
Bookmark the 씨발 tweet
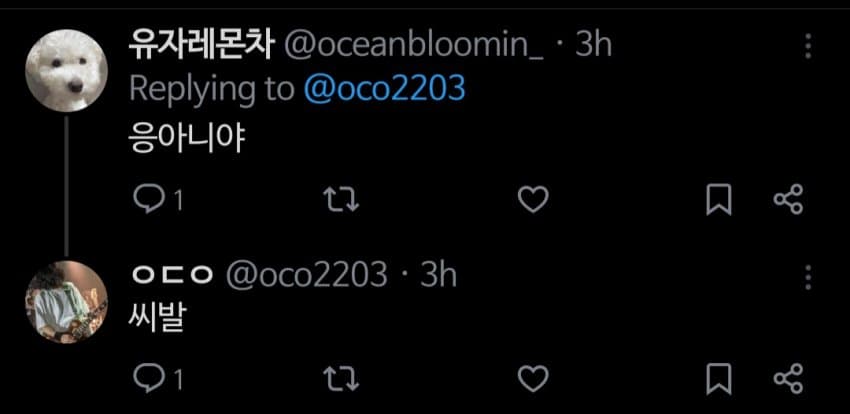click(x=719, y=378)
